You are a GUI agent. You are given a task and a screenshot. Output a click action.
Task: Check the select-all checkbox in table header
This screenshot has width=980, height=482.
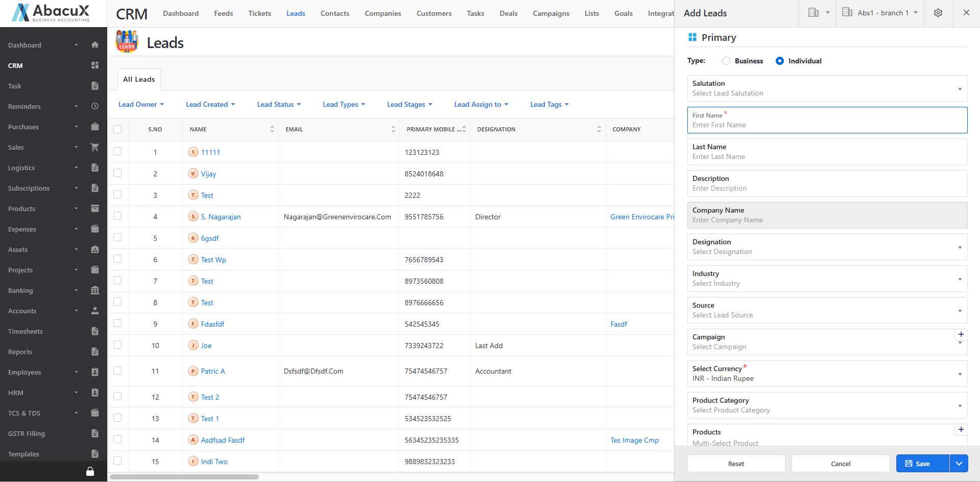point(117,129)
